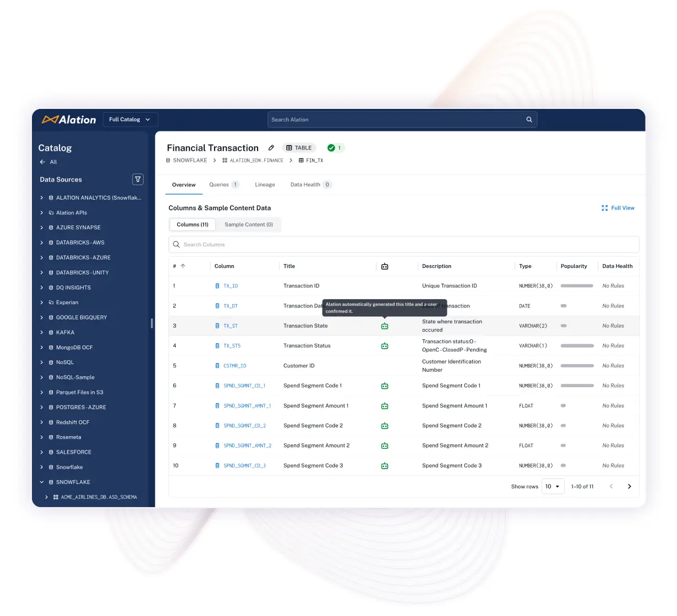
Task: Go to previous page of columns
Action: (611, 486)
